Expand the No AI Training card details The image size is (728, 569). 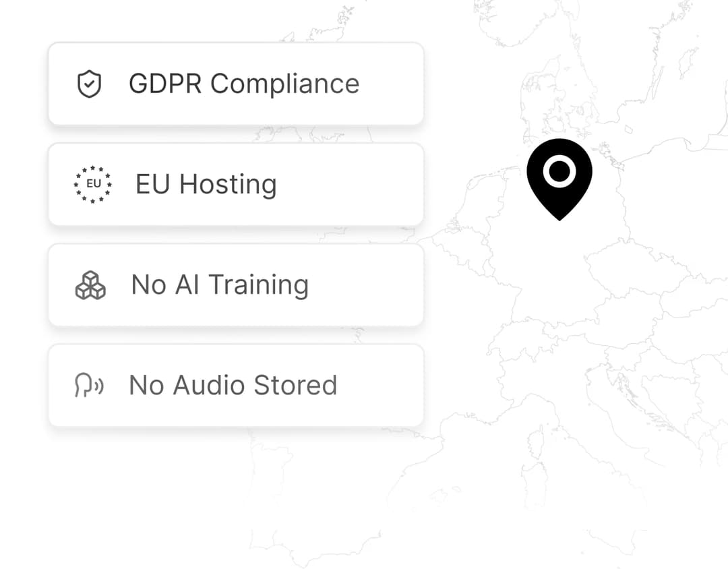tap(236, 284)
